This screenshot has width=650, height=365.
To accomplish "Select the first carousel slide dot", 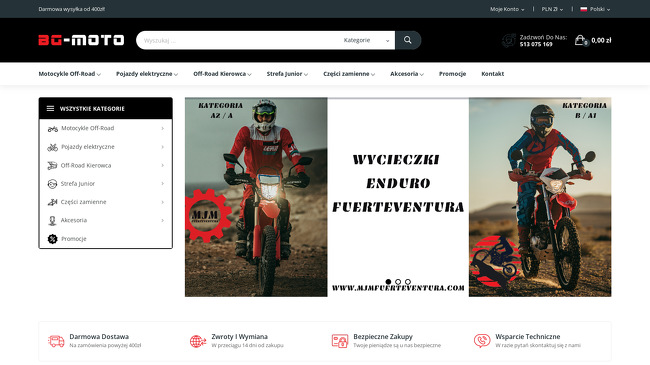I will pyautogui.click(x=388, y=282).
